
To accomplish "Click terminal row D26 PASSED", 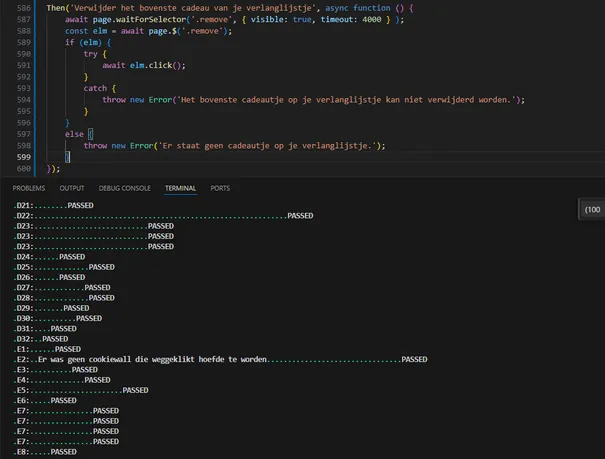I will pyautogui.click(x=49, y=277).
